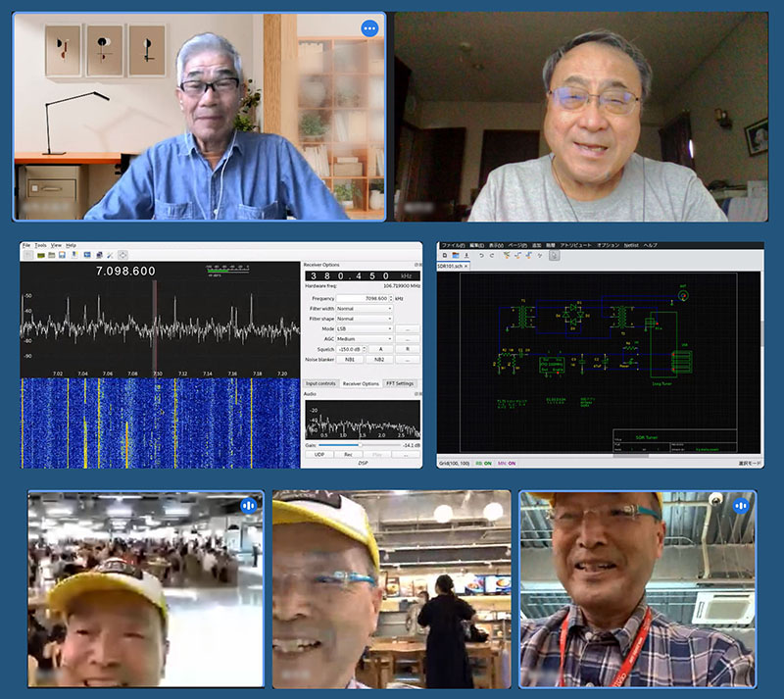
Task: Switch to the Input controls tab
Action: coord(320,383)
